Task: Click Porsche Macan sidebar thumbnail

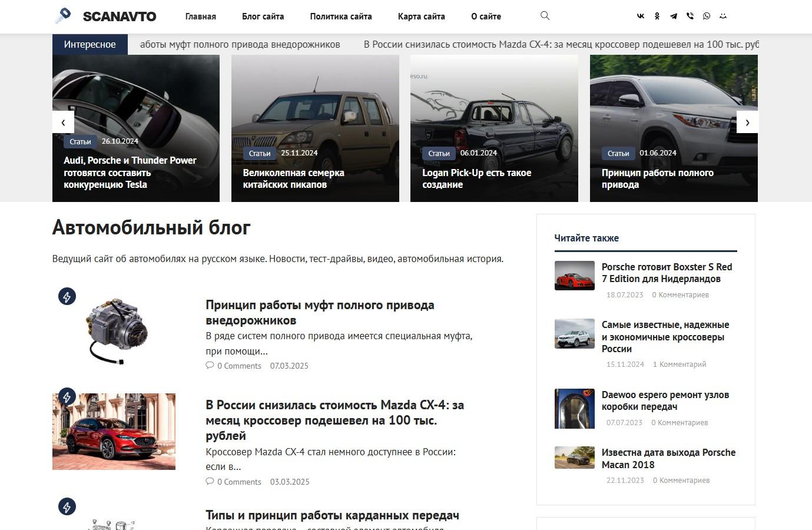Action: coord(575,458)
